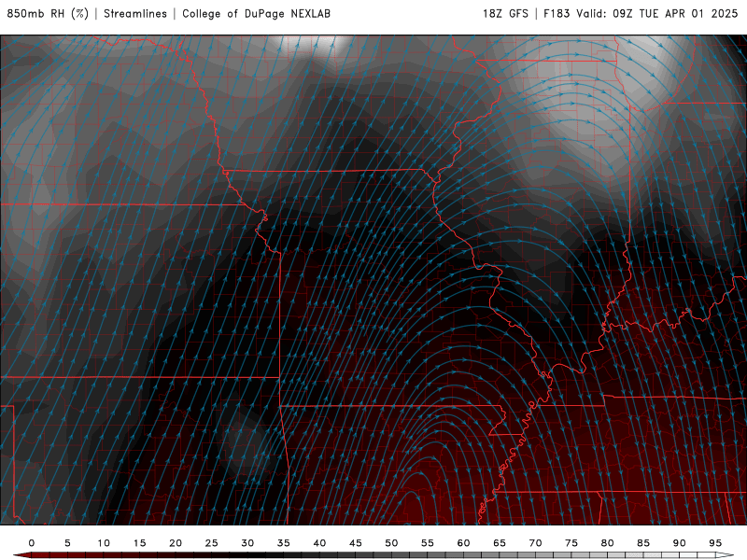Click the colorbar value 45

(x=356, y=543)
